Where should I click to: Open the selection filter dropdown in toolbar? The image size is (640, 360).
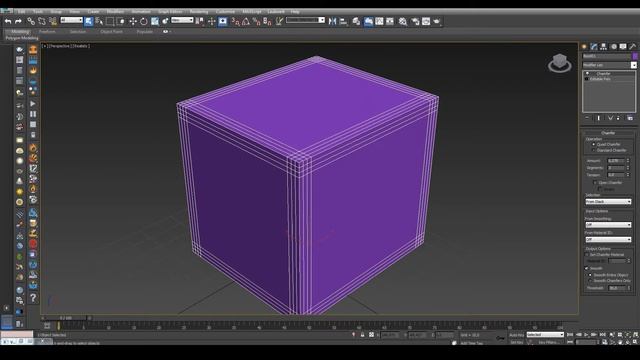(x=71, y=20)
